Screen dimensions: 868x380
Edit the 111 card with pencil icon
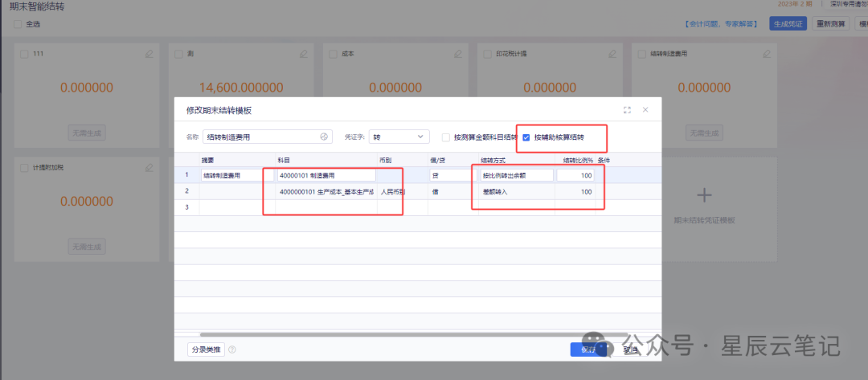(149, 54)
